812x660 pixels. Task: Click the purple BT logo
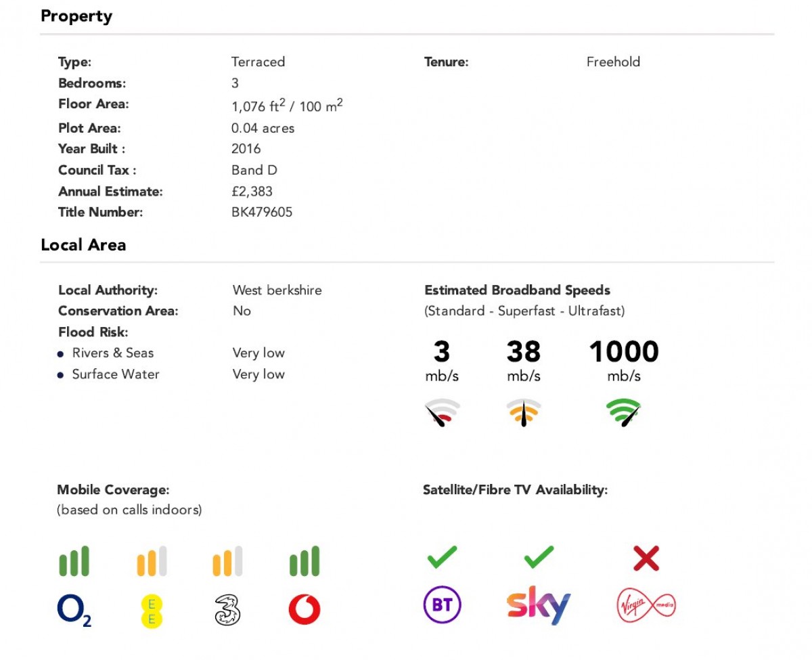(x=442, y=604)
